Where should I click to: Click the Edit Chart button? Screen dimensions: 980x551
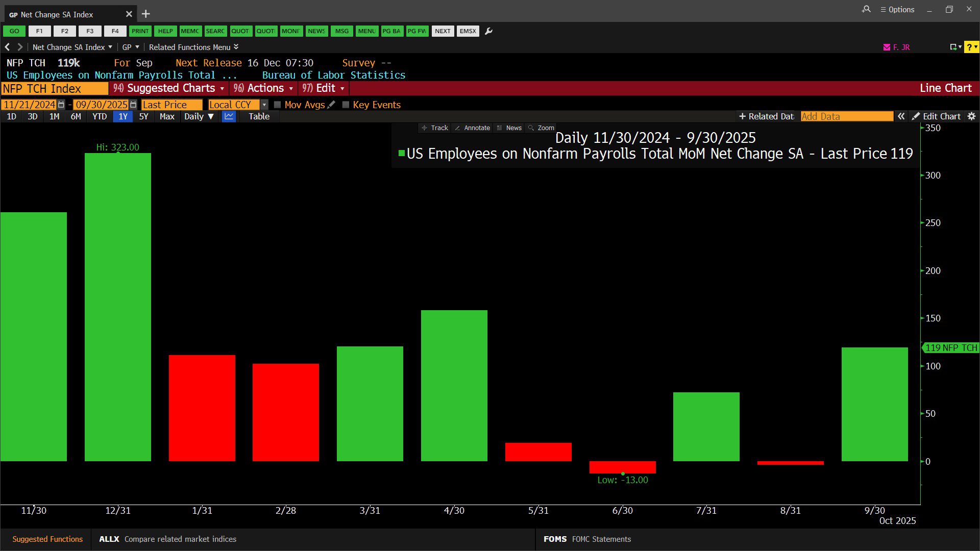click(937, 116)
